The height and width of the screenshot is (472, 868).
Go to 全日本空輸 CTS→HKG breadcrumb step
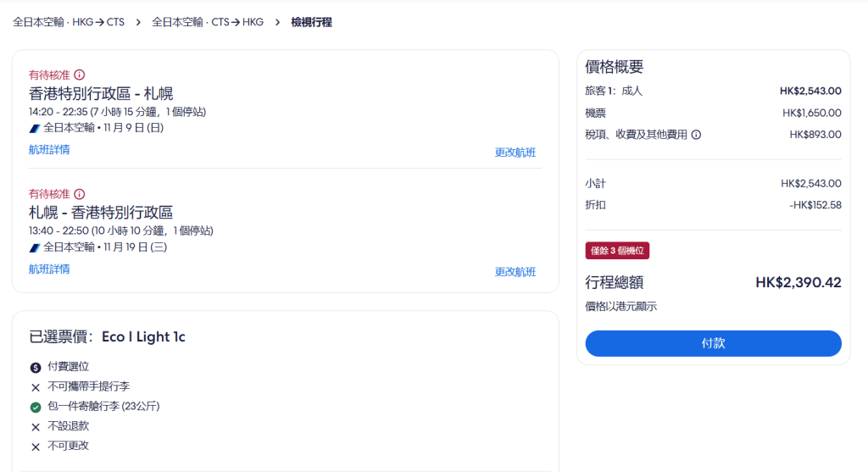208,22
